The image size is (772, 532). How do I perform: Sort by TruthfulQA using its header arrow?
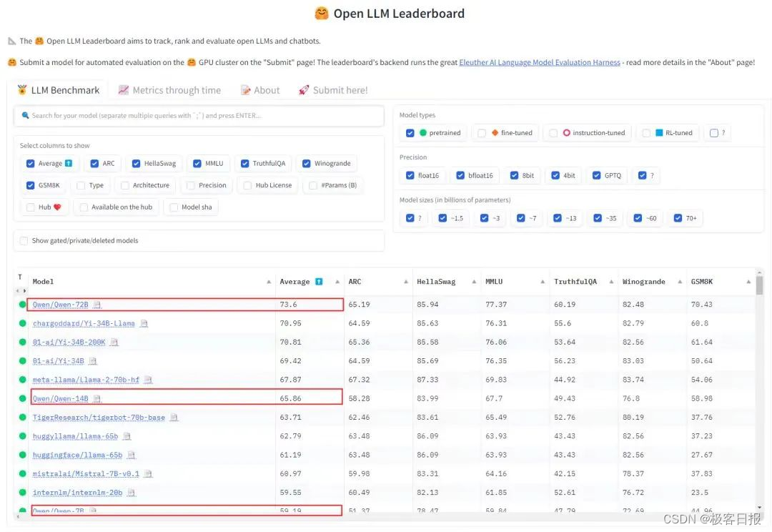click(x=611, y=282)
